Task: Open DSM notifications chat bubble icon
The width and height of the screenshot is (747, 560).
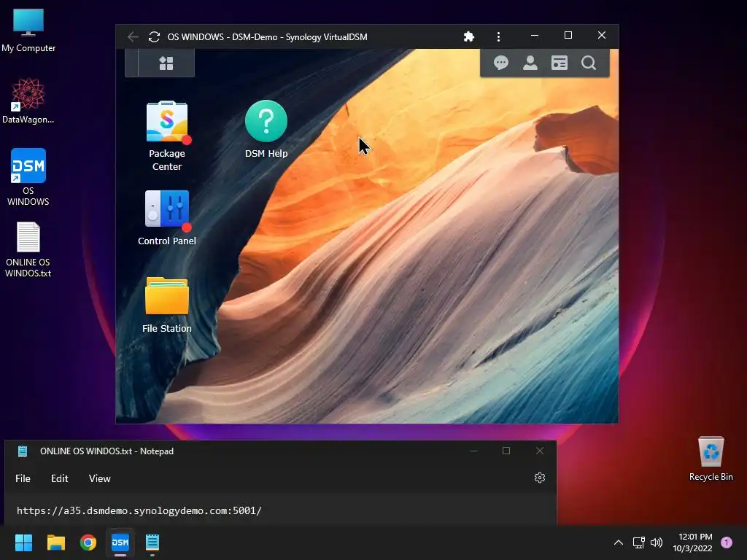Action: 500,63
